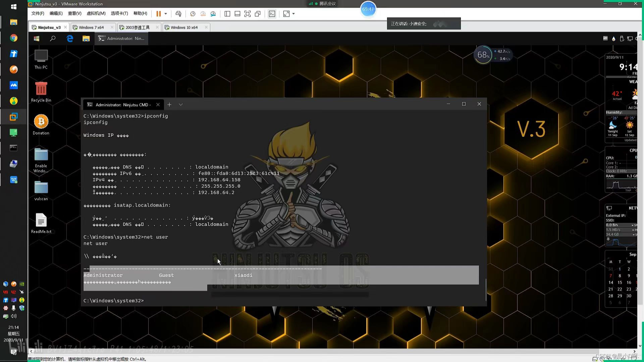Viewport: 644px width, 362px height.
Task: Close the Windows 7 x64 tab
Action: (112, 27)
